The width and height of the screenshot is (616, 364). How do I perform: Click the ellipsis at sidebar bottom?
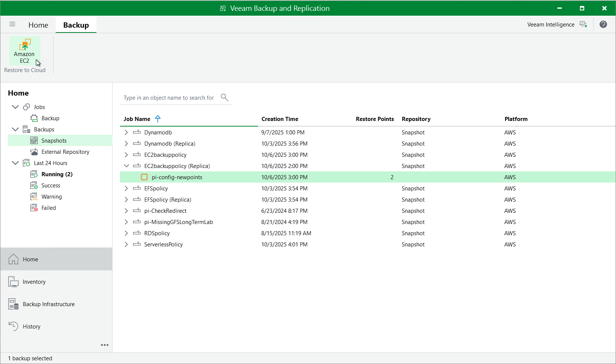(x=104, y=345)
